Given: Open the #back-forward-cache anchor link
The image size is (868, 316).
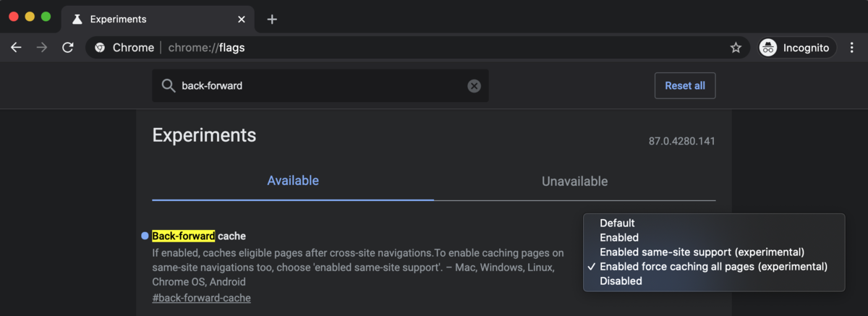Looking at the screenshot, I should [202, 298].
